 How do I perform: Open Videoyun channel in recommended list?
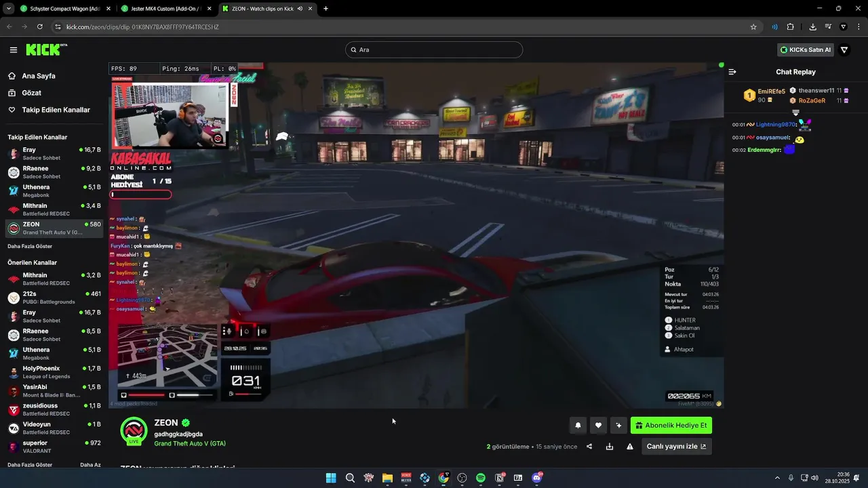(54, 428)
